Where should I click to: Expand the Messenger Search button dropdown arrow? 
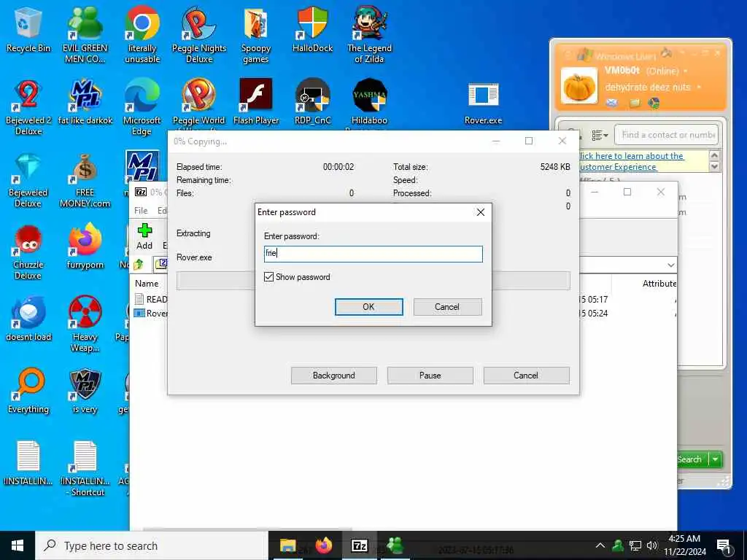pos(716,459)
